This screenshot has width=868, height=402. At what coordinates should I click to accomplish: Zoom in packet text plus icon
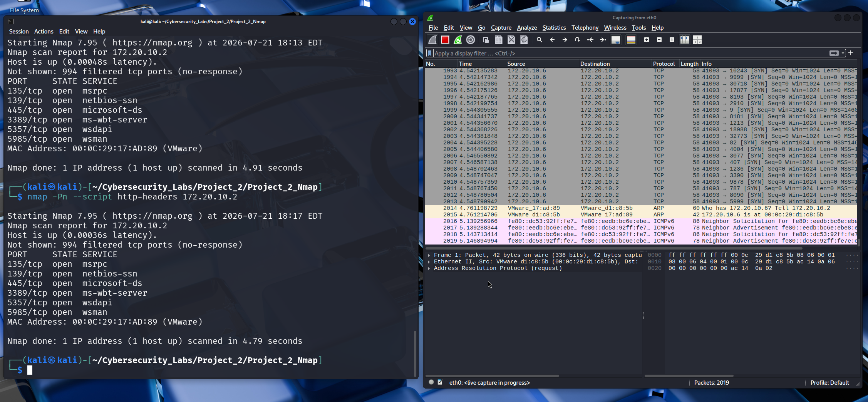tap(647, 40)
